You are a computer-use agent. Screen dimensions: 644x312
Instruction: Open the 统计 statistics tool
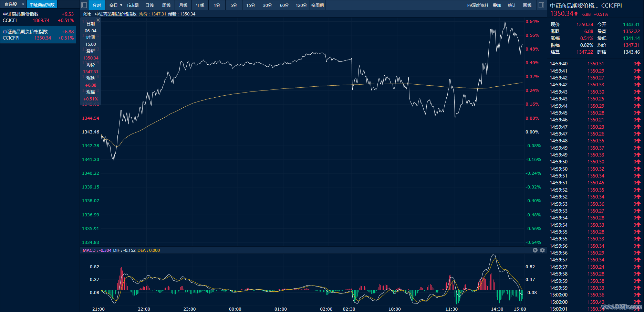click(x=512, y=5)
